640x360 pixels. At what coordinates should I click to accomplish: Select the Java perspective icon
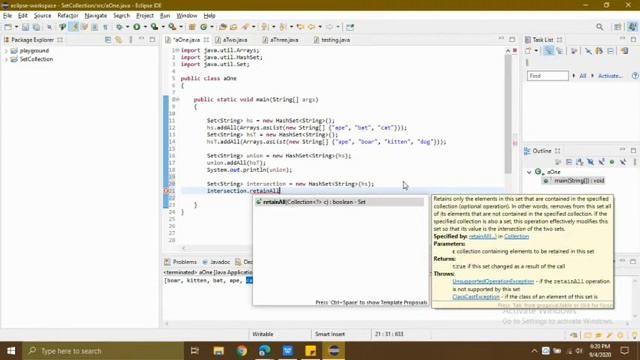coord(632,27)
